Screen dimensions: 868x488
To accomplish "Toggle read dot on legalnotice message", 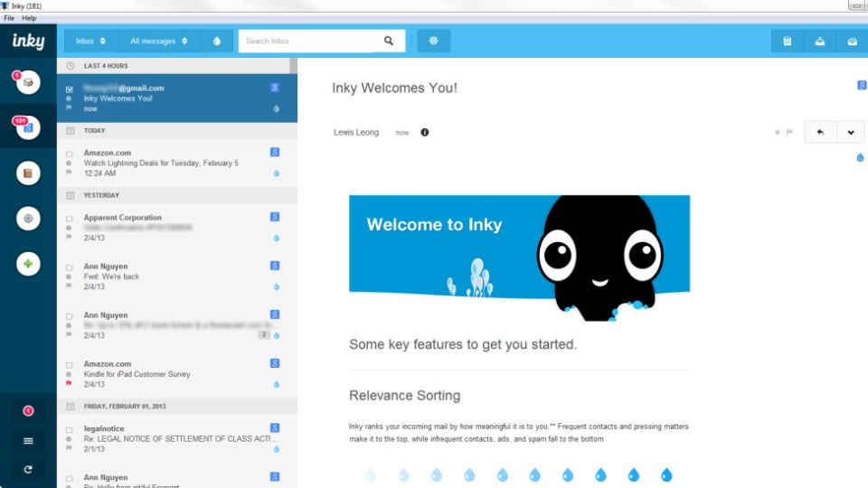I will [69, 439].
